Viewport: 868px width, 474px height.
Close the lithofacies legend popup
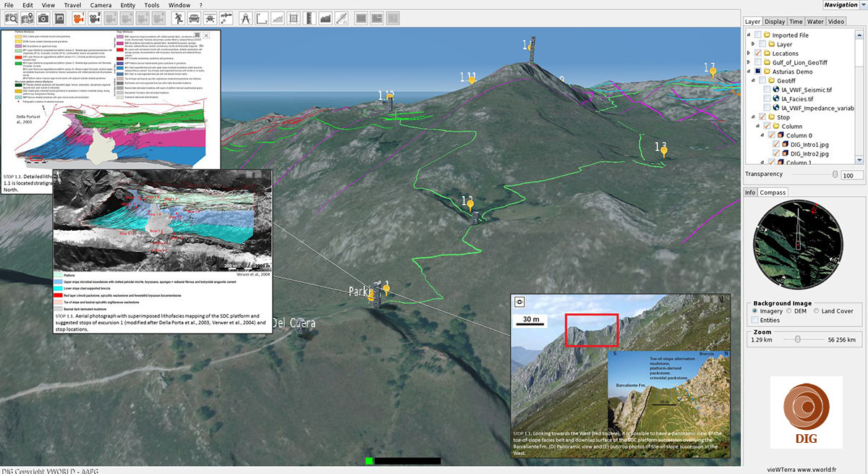(x=206, y=35)
